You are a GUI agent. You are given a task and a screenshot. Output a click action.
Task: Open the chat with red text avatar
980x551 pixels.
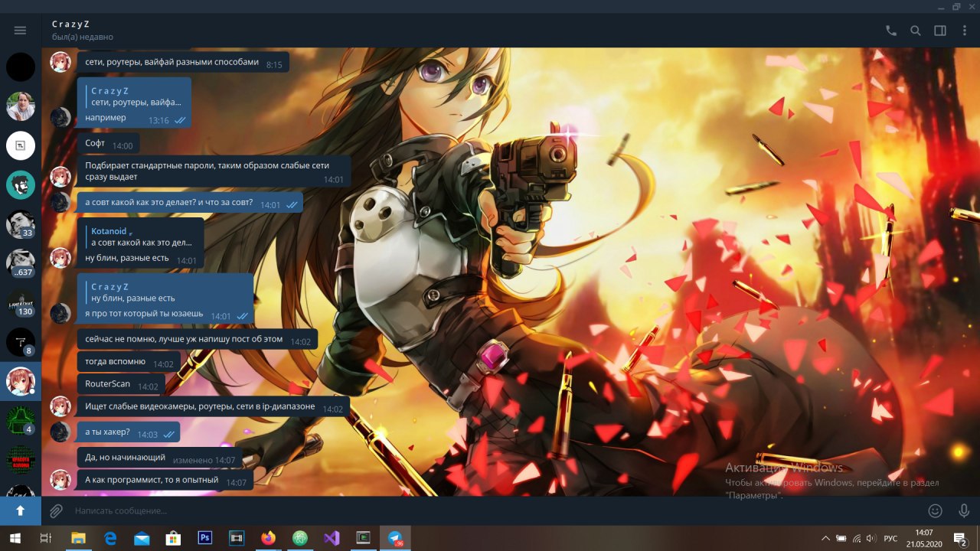pos(21,460)
